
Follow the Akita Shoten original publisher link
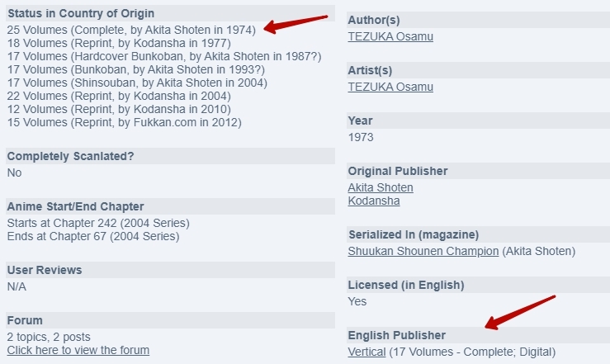(381, 187)
